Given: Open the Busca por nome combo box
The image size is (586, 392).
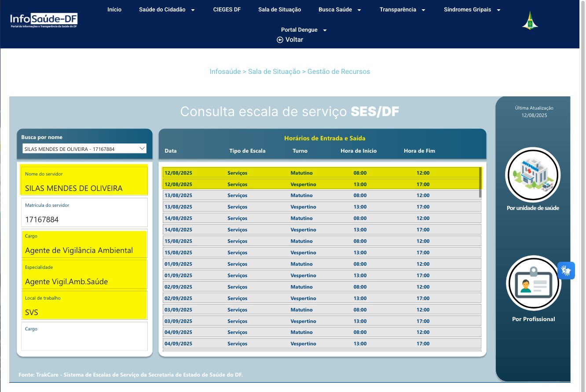Looking at the screenshot, I should point(84,149).
